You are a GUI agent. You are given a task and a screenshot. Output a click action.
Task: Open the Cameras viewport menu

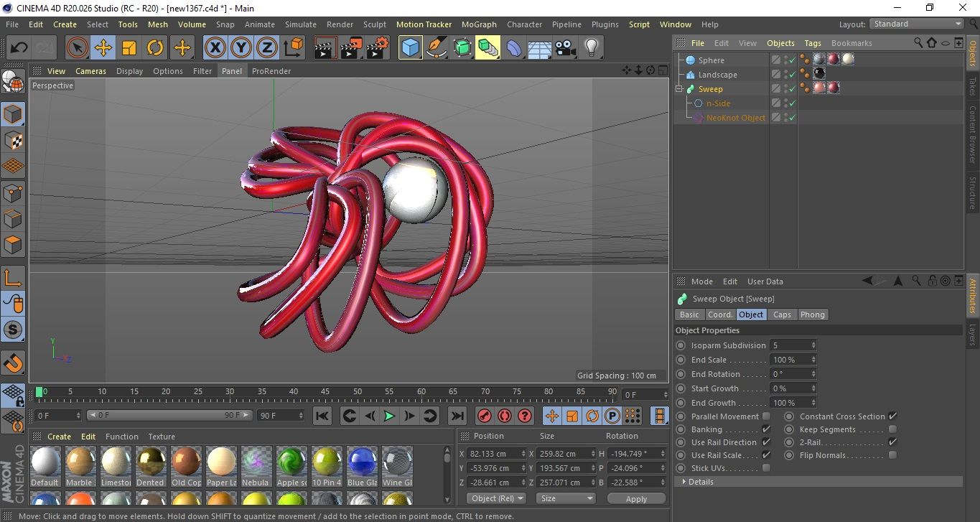[90, 71]
